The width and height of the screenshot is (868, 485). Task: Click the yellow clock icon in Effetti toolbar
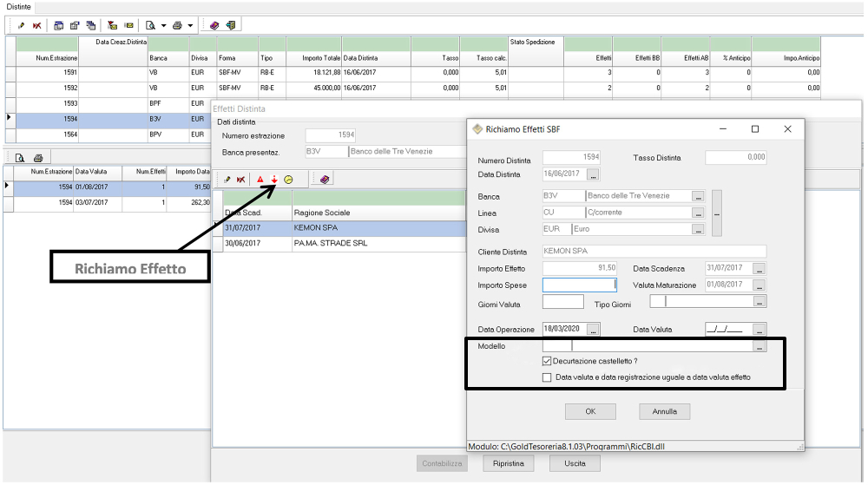(x=288, y=179)
